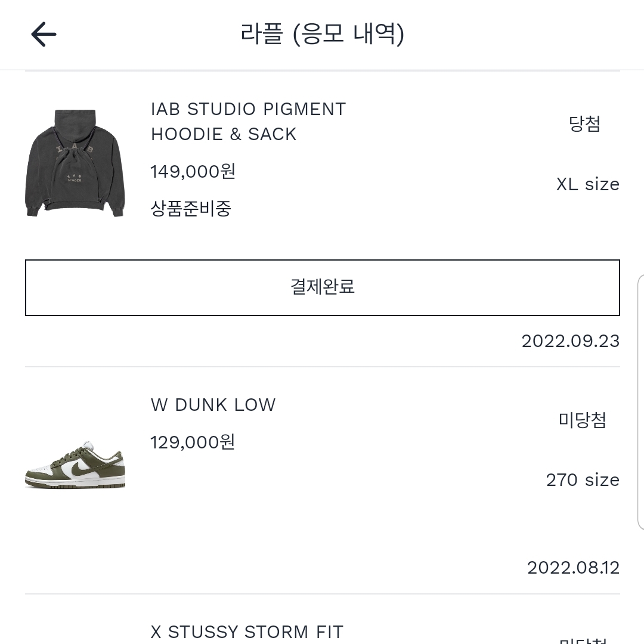Open IAB STUDIO PIGMENT HOODIE & SACK title
Screen dimensions: 644x644
(x=249, y=122)
